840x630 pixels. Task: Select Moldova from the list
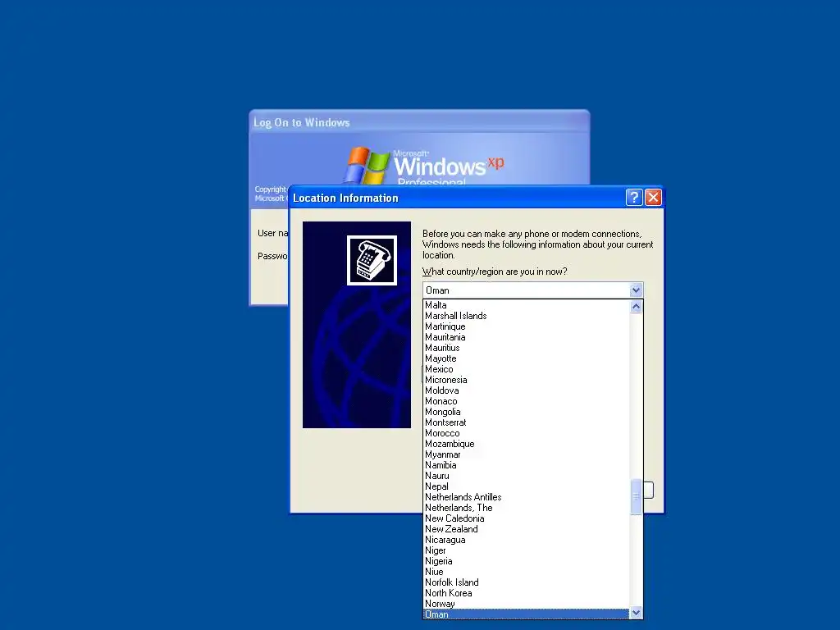coord(526,390)
